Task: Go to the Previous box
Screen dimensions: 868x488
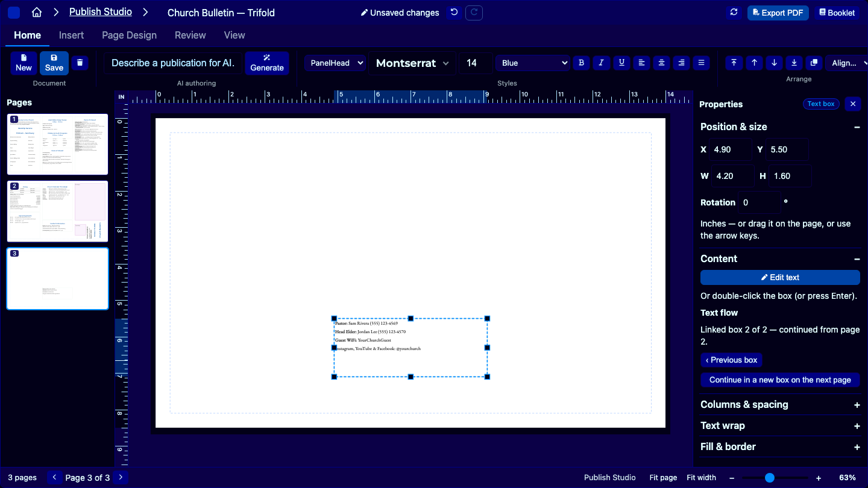Action: (731, 360)
